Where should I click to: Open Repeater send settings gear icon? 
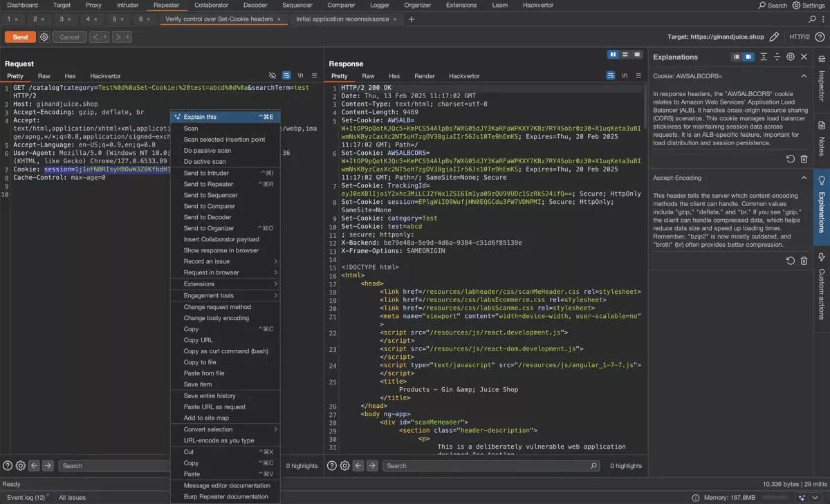44,37
